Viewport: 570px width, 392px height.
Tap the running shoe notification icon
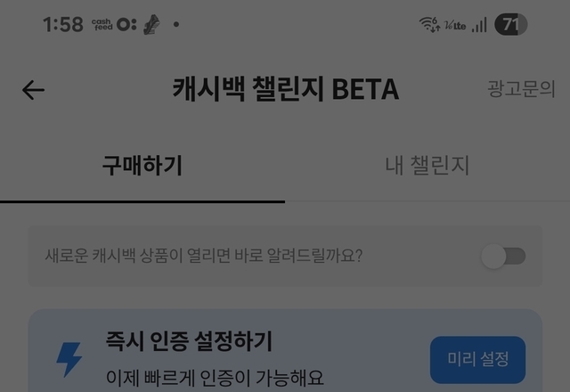pos(151,25)
